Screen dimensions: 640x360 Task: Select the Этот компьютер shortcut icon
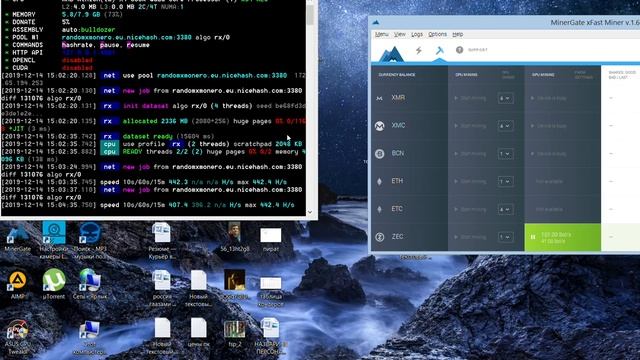click(89, 338)
